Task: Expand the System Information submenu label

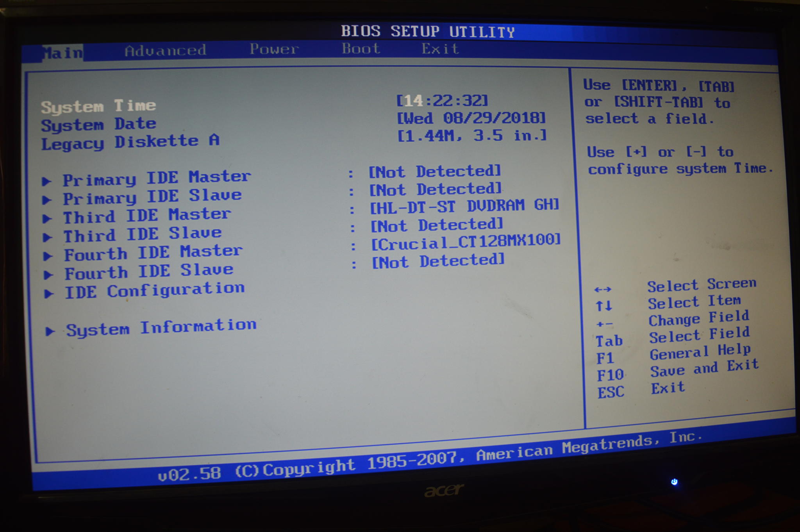Action: (x=161, y=327)
